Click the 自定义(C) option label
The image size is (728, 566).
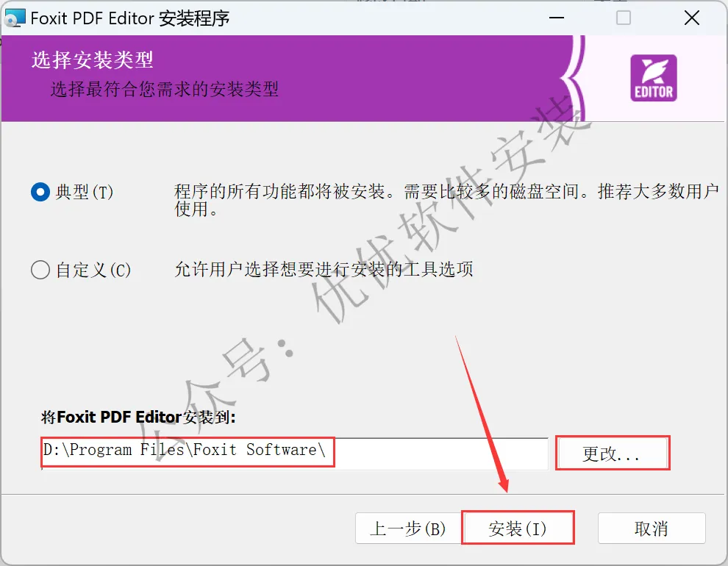point(93,270)
